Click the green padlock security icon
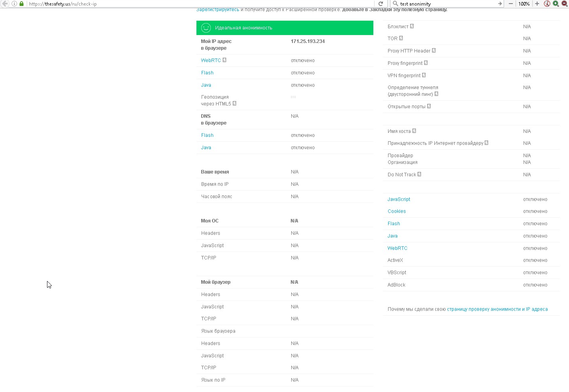The image size is (569, 392). (x=22, y=4)
